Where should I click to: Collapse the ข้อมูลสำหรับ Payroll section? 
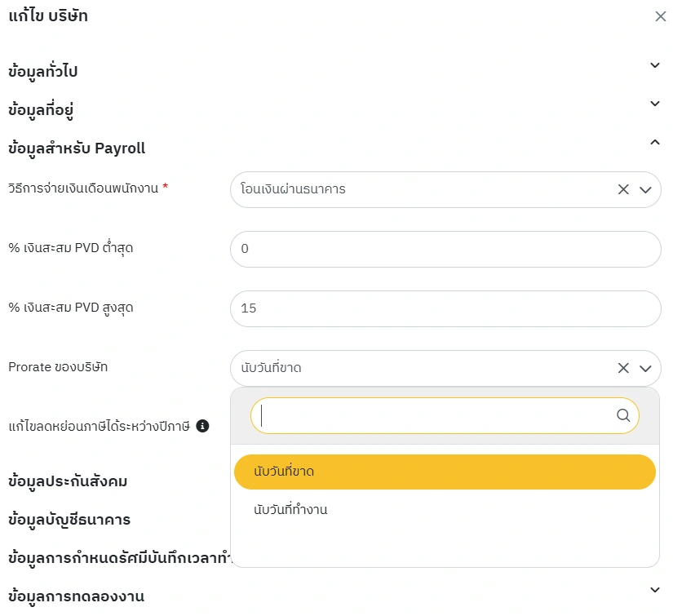click(654, 143)
